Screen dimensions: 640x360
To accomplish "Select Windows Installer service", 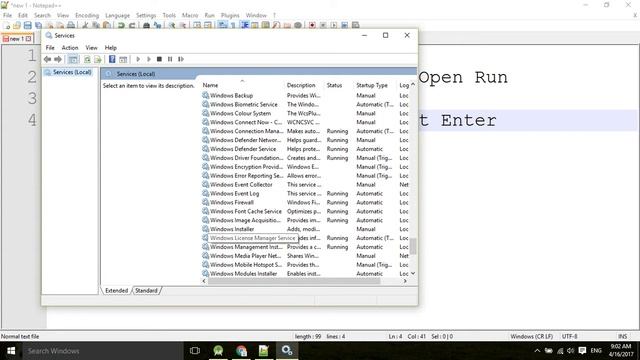I will [x=232, y=229].
